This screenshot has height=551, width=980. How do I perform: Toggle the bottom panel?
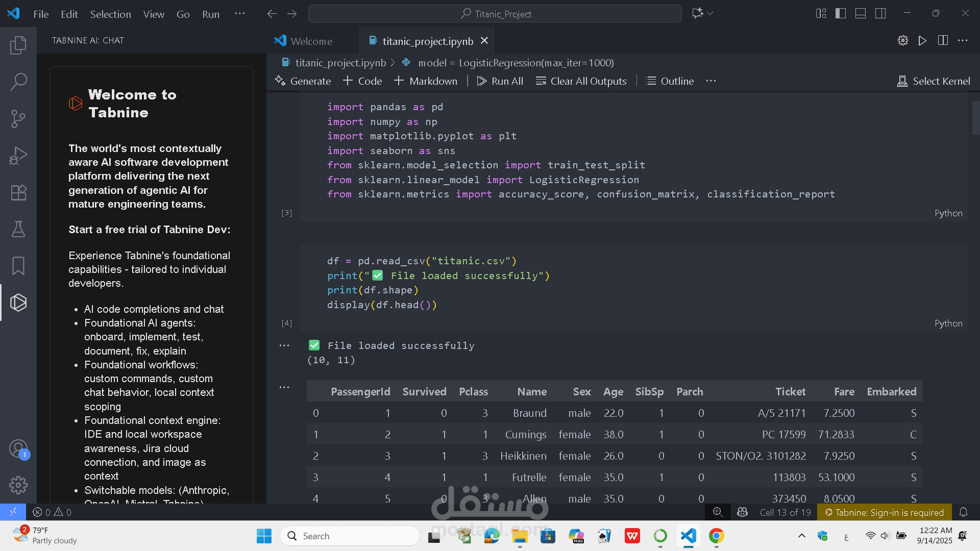(x=861, y=13)
